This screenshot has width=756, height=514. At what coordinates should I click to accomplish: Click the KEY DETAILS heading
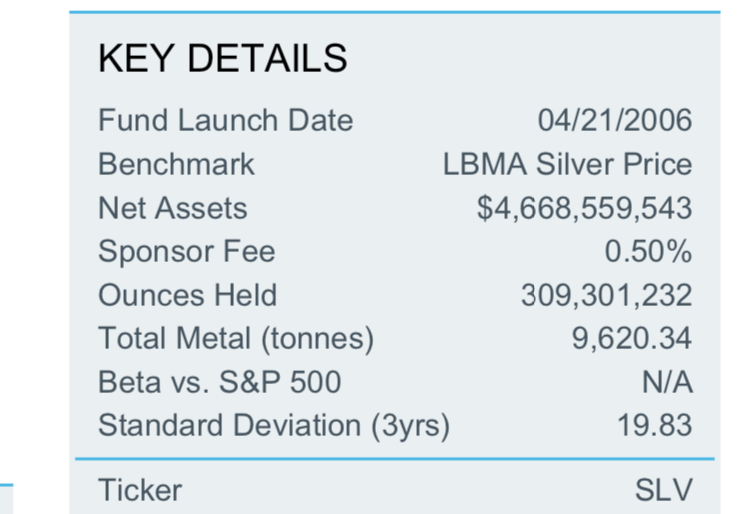pos(222,58)
